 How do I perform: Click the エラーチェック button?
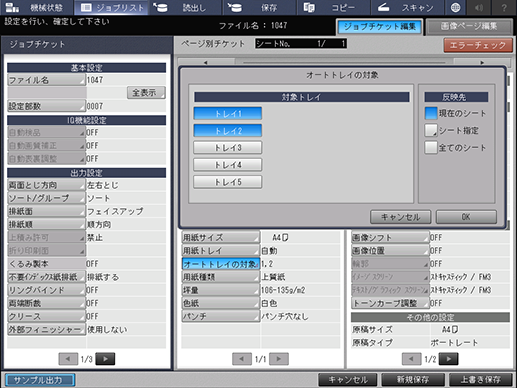point(478,45)
